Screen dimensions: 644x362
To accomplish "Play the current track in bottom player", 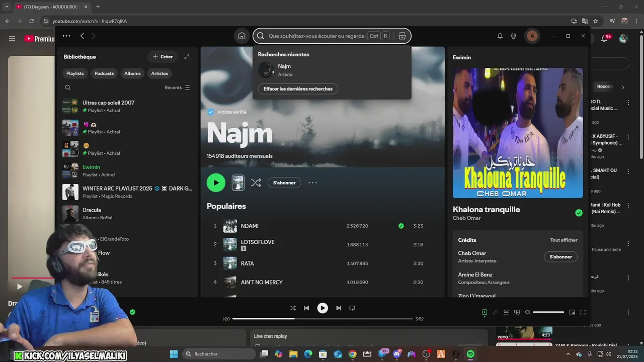I will [323, 308].
